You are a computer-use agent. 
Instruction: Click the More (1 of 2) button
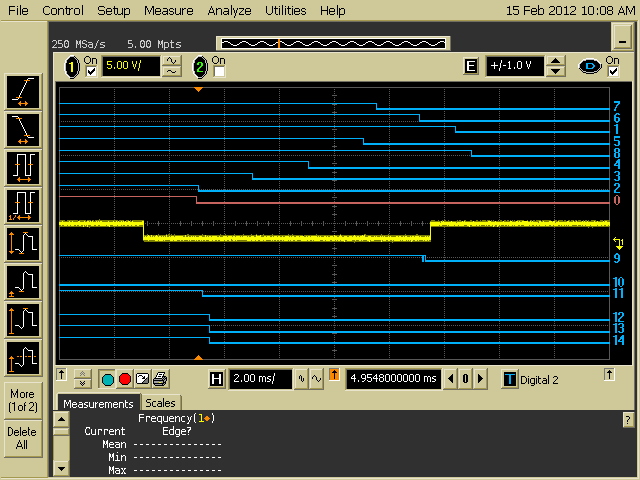coord(23,400)
